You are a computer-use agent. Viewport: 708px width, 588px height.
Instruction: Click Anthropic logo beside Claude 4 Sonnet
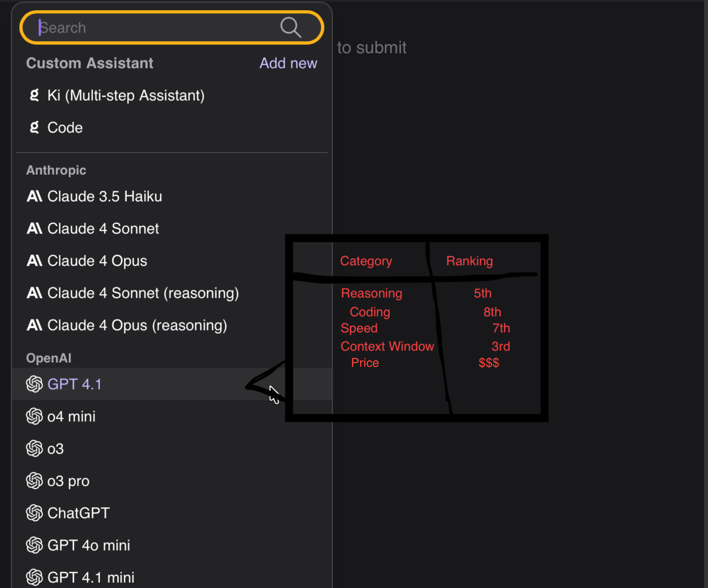click(34, 228)
